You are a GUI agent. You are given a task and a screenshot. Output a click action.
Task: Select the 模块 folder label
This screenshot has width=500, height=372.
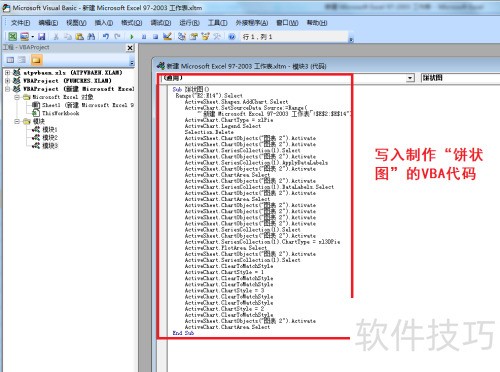pyautogui.click(x=39, y=121)
